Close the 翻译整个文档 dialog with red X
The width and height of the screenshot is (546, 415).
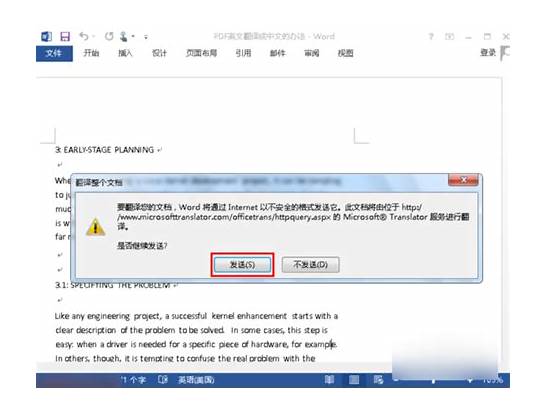pos(463,180)
